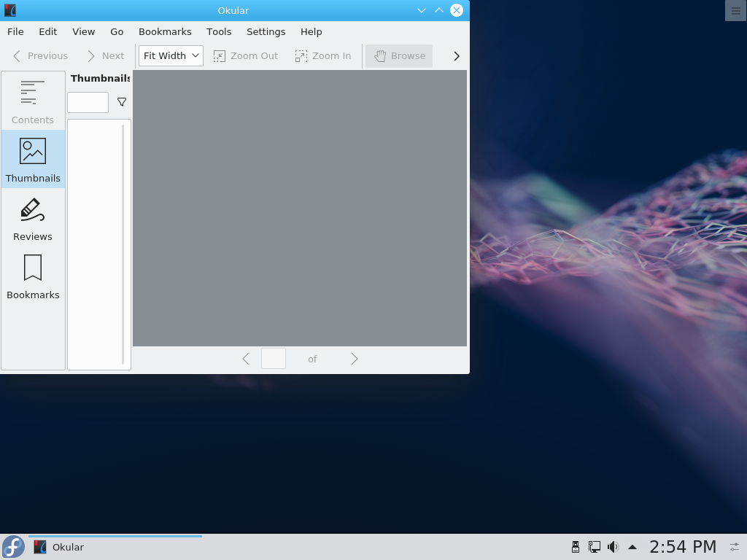
Task: Open the File menu
Action: pos(15,32)
